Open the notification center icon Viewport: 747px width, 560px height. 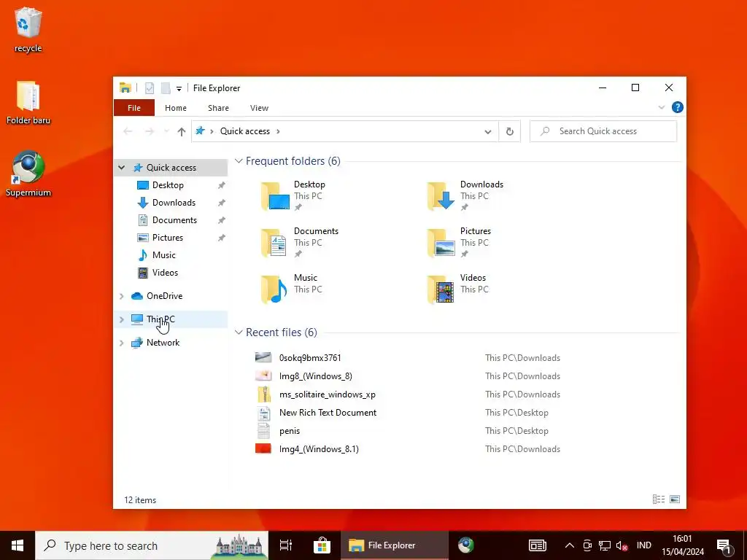[724, 545]
